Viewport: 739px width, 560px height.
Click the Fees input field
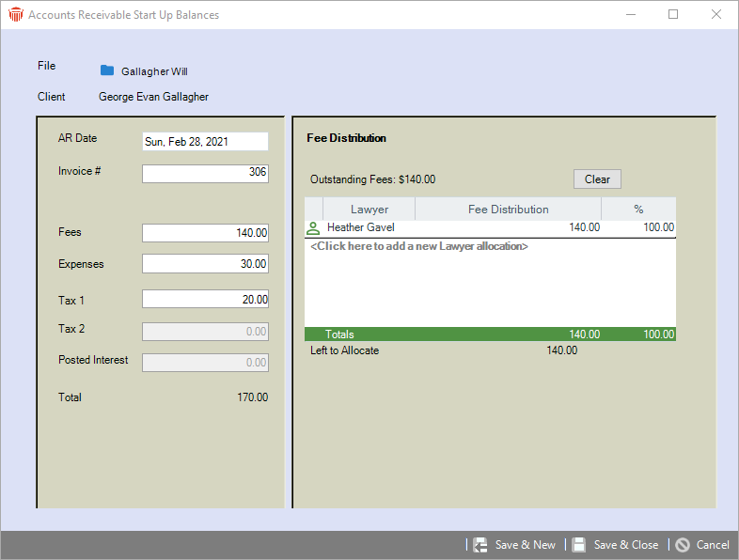205,233
